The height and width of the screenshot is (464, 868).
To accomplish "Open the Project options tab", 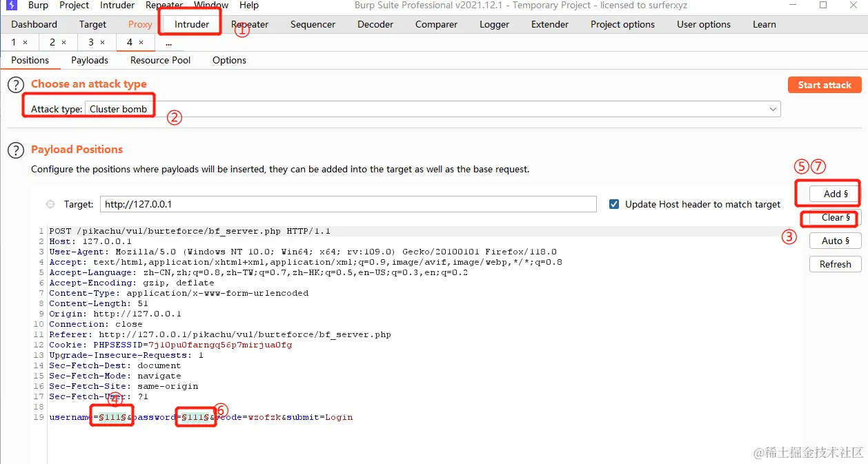I will coord(622,24).
